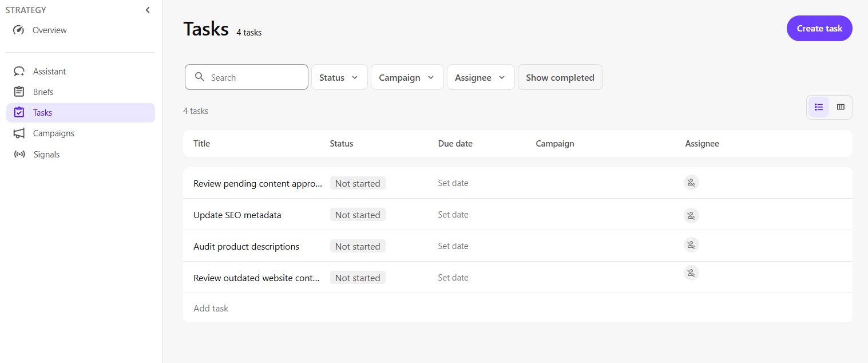Click the Create task button

819,29
